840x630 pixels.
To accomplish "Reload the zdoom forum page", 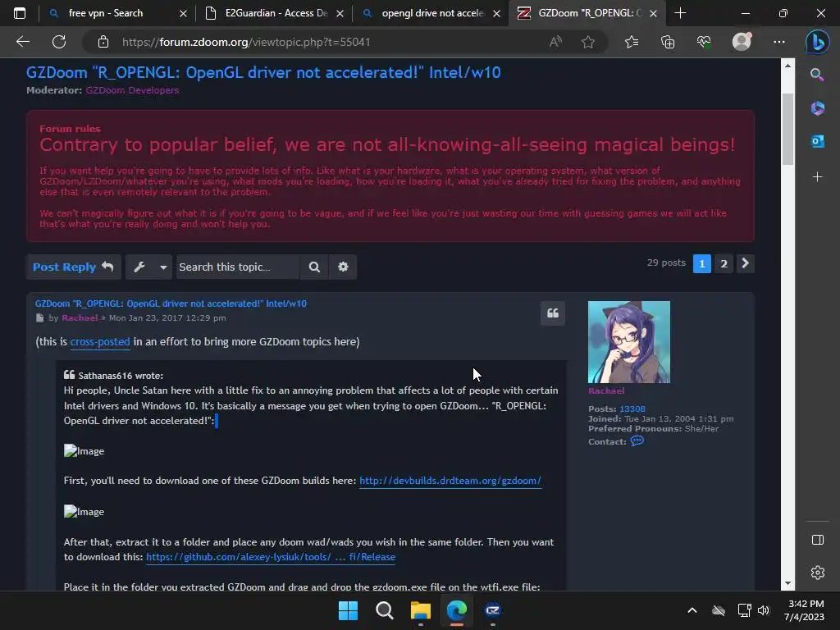I will (59, 42).
